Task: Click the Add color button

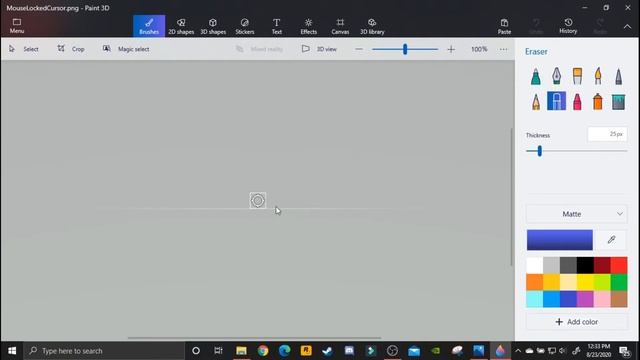Action: click(x=576, y=322)
